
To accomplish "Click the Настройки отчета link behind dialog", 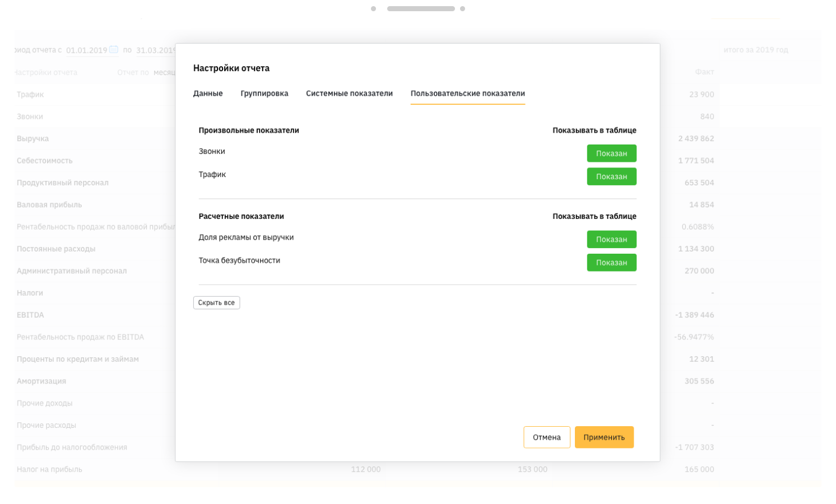I will point(46,72).
